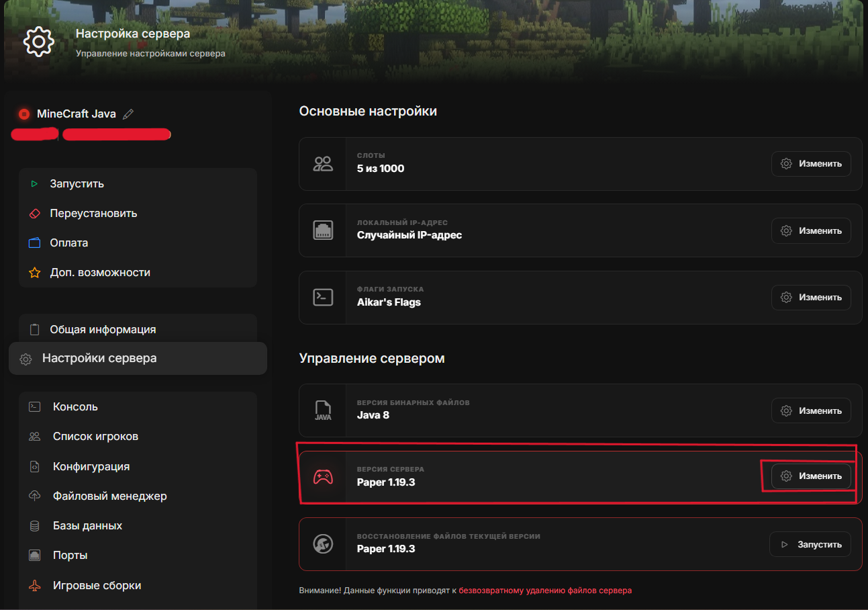
Task: Open the Консоль page
Action: pyautogui.click(x=138, y=406)
